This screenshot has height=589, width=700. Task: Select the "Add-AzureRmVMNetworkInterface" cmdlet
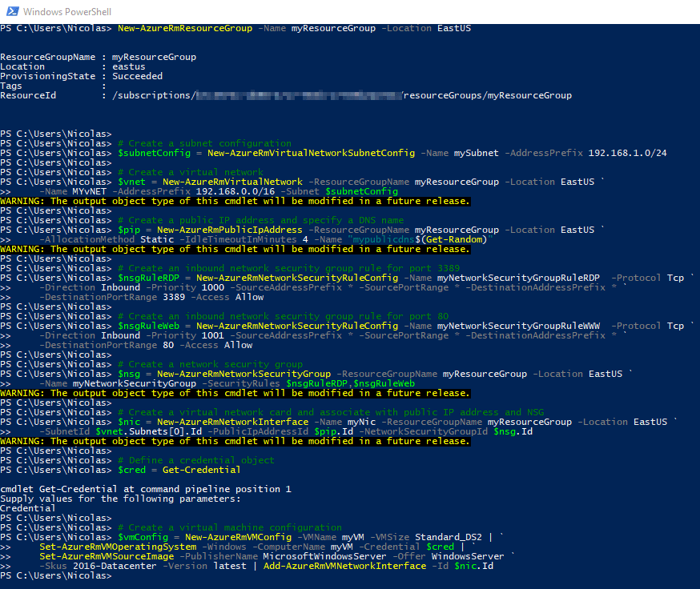(344, 567)
